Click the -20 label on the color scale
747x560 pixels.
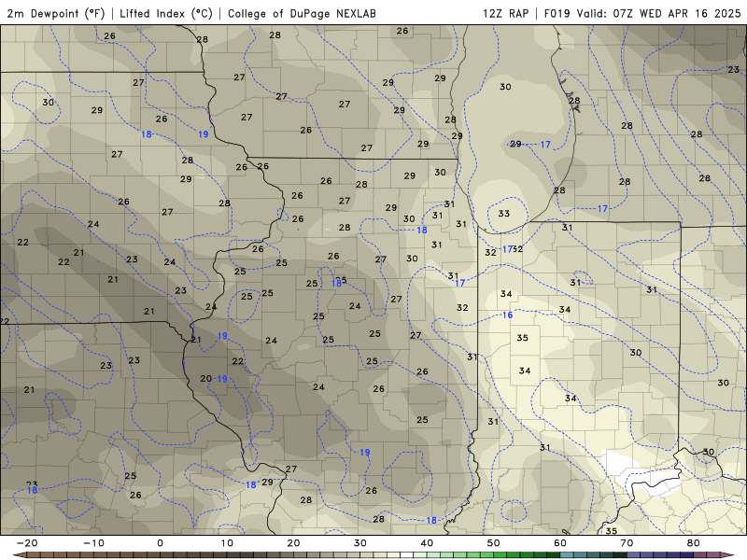click(27, 543)
